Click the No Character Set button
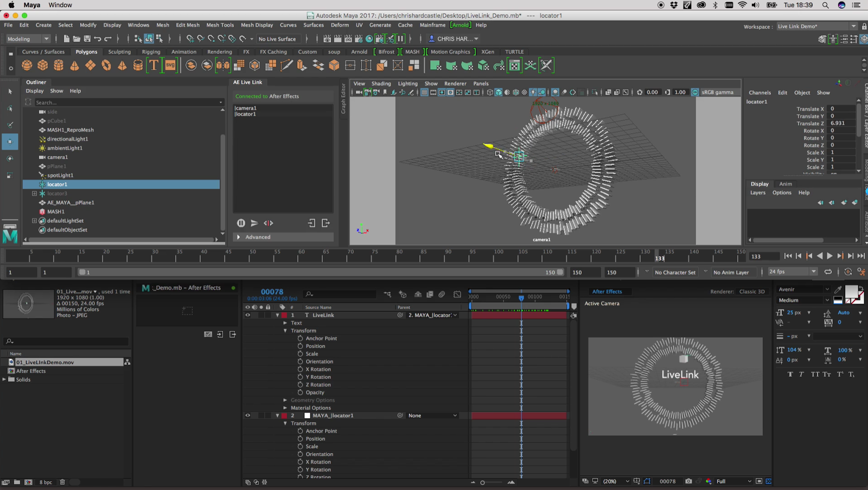This screenshot has width=868, height=490. (x=675, y=272)
